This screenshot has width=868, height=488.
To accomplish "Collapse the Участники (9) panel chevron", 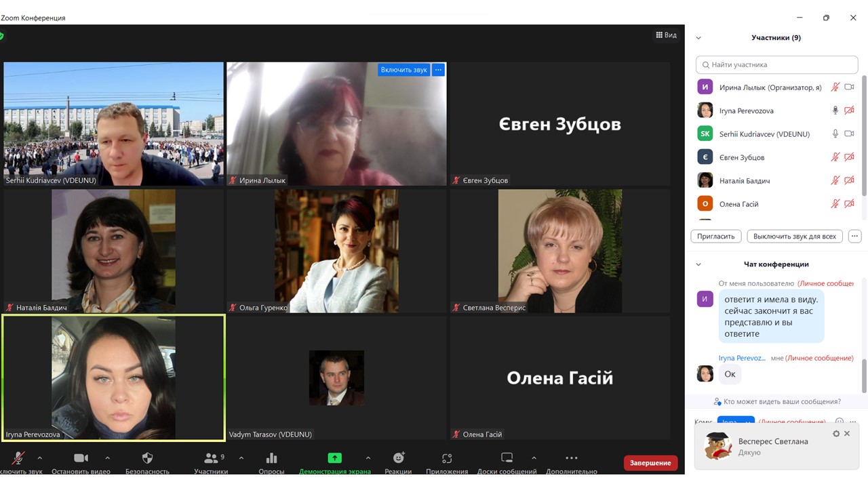I will click(x=698, y=38).
